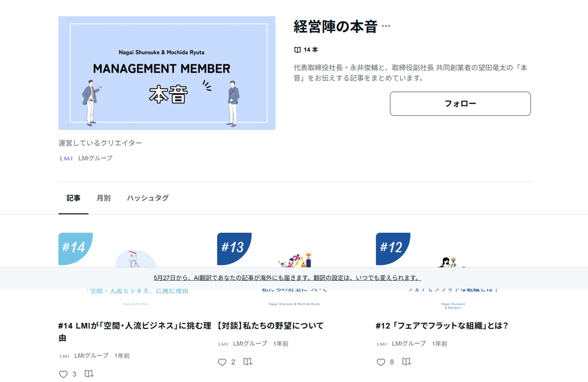Switch to the 月別 tab
This screenshot has height=382, width=588.
pyautogui.click(x=103, y=198)
